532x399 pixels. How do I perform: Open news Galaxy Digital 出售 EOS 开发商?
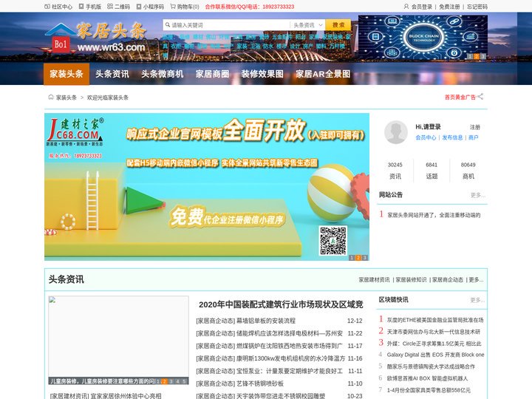[436, 355]
